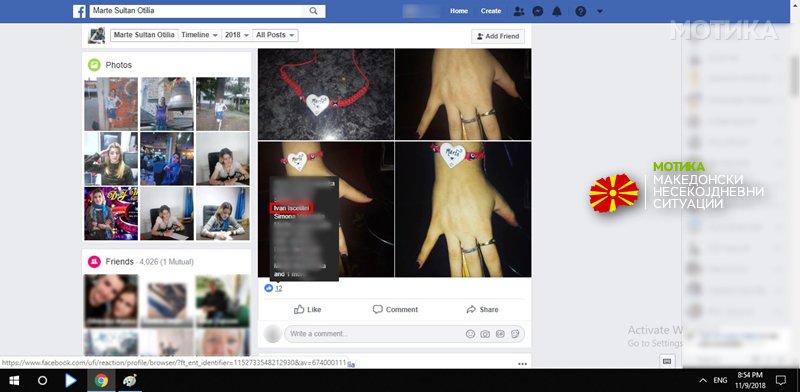Open the photo of woman standing on sidewalk
Screen dimensions: 800x392
[223, 104]
